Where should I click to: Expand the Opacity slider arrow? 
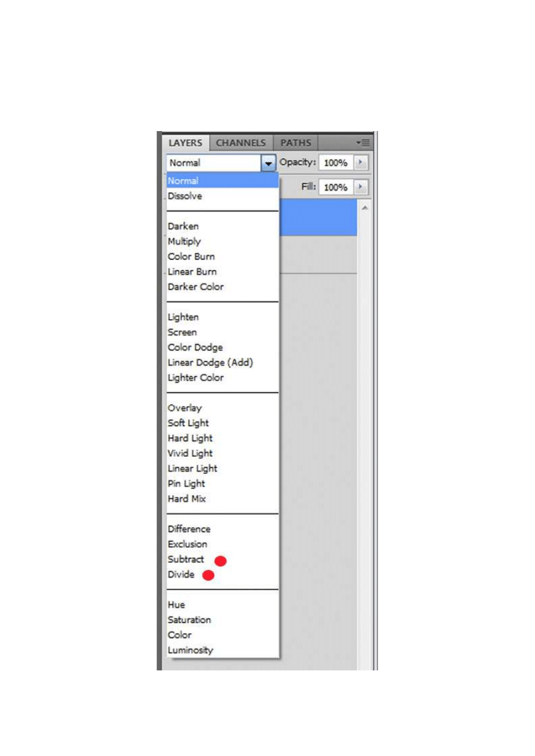point(360,163)
